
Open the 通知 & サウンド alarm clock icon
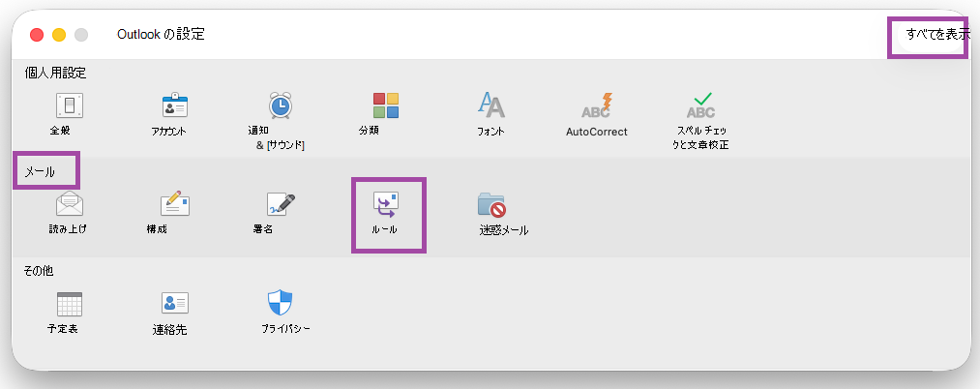(281, 105)
